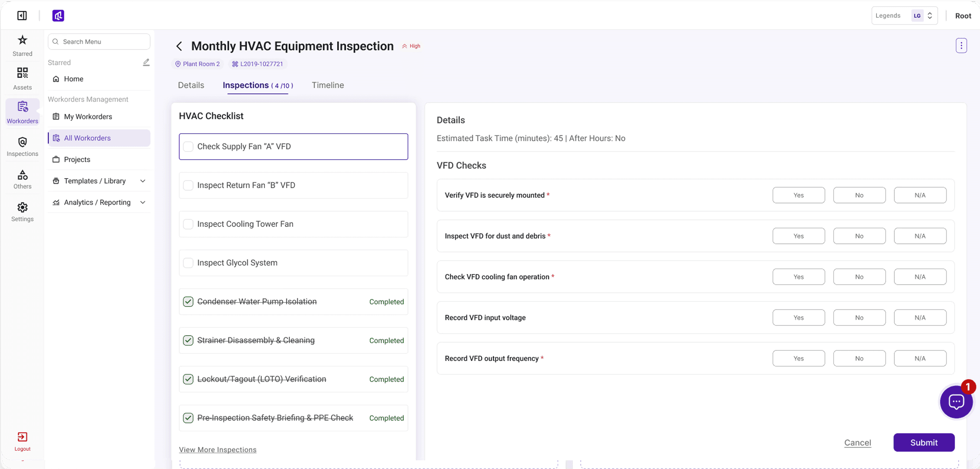Viewport: 980px width, 469px height.
Task: Open the Others sidebar section
Action: coord(22,180)
